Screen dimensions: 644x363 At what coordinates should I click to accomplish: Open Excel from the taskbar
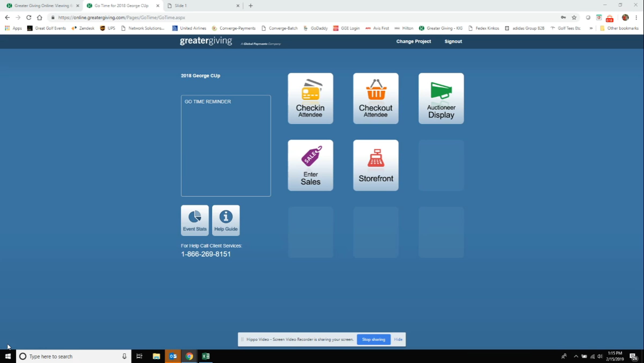(x=206, y=356)
